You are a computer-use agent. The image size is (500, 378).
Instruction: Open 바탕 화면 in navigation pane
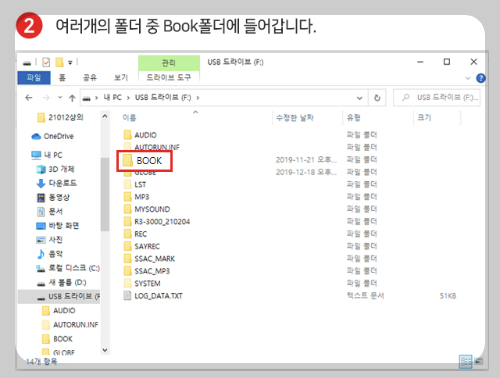click(57, 226)
